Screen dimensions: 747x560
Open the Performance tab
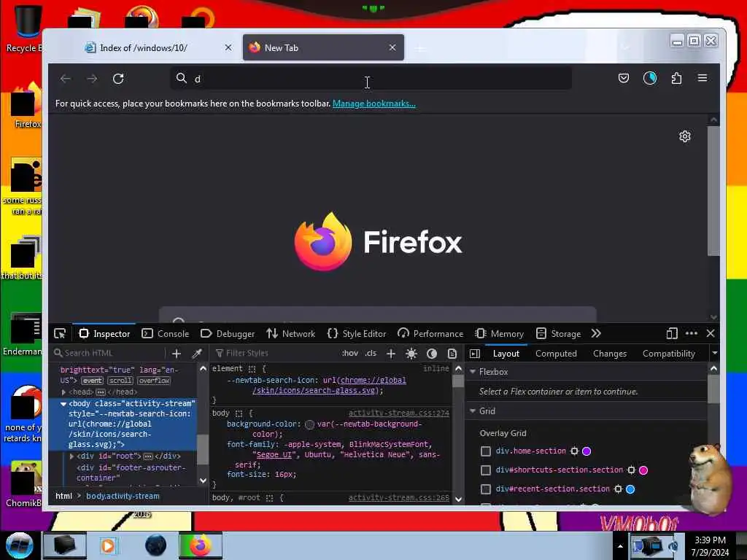tap(430, 334)
